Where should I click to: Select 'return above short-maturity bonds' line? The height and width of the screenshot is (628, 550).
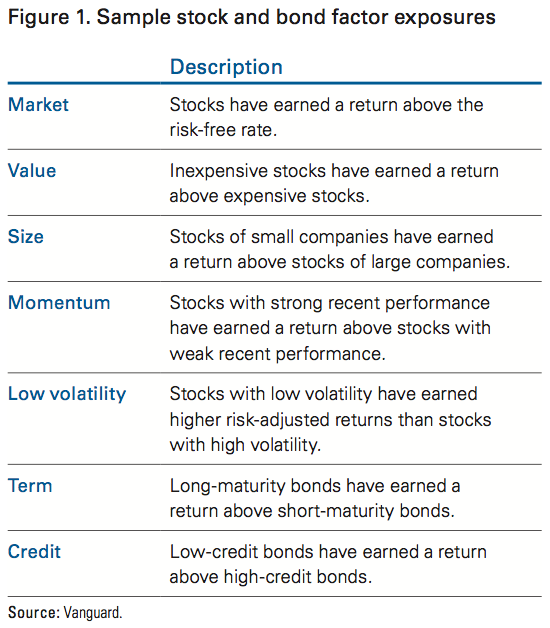[x=312, y=511]
